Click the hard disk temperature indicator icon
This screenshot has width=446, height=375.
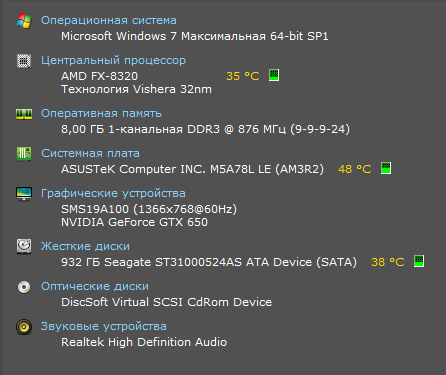point(419,261)
